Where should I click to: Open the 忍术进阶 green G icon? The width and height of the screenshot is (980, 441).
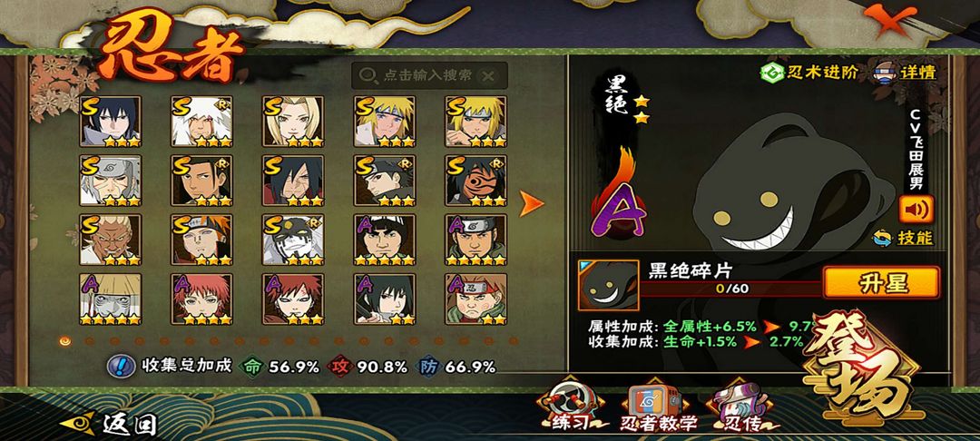(772, 73)
